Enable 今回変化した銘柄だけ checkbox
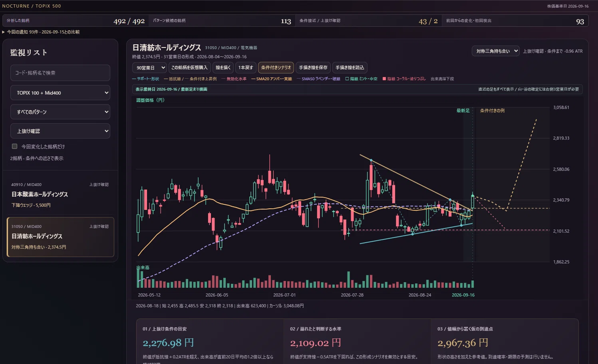 click(15, 146)
